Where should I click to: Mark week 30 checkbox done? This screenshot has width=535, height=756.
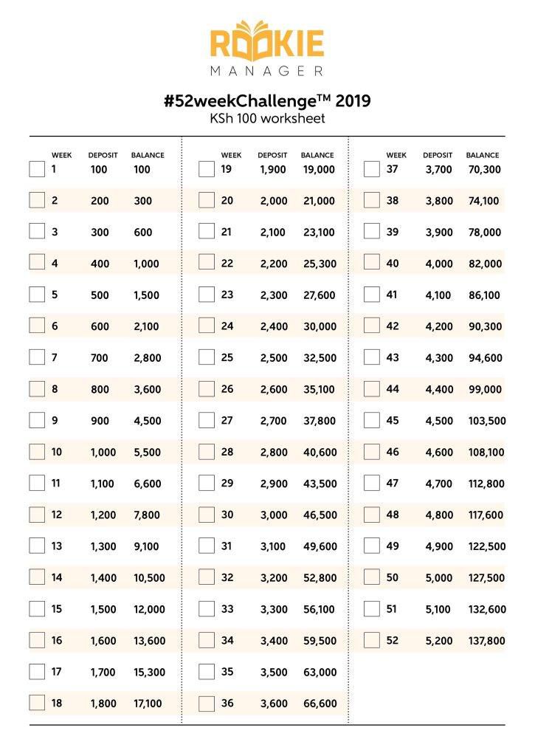(x=207, y=515)
